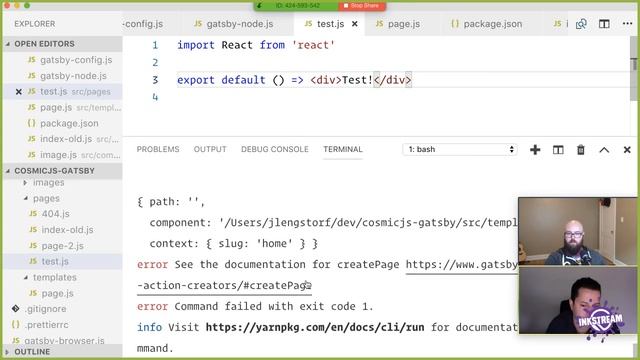
Task: Click the gatsbyjs createPage documentation link
Action: point(462,264)
